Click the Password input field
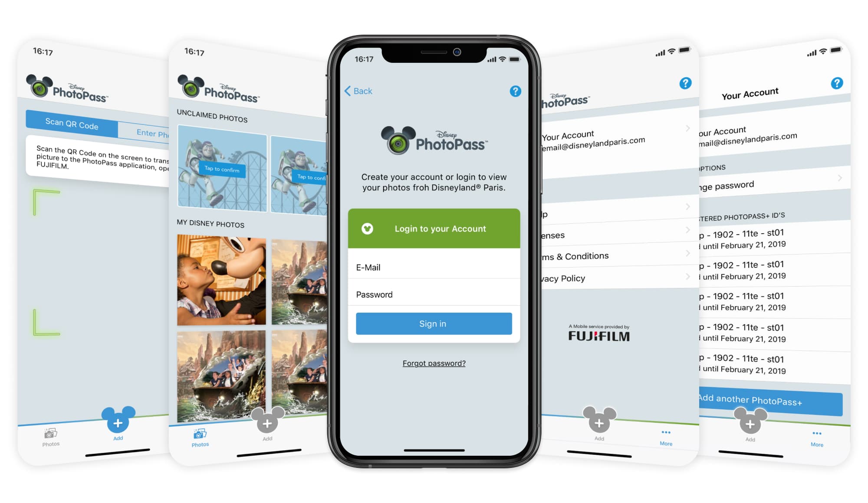868x503 pixels. (434, 294)
